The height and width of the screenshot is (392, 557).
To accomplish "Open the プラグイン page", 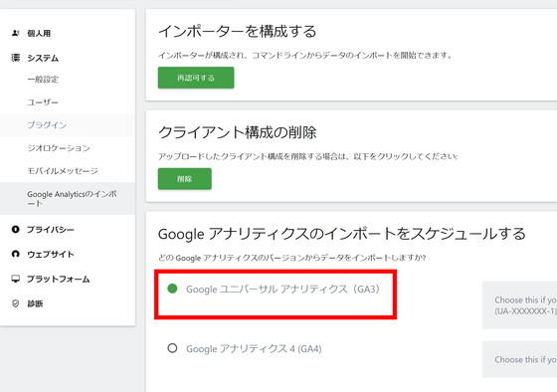I will click(x=47, y=125).
